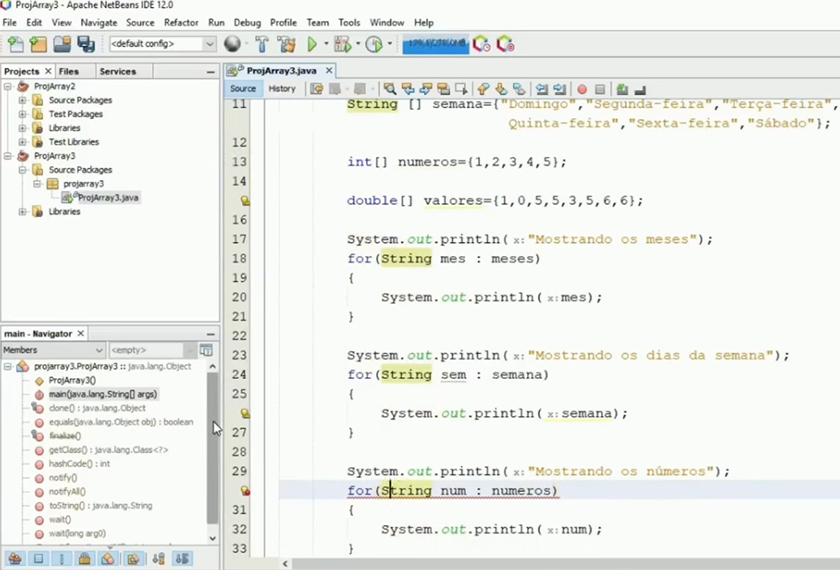Image resolution: width=840 pixels, height=570 pixels.
Task: Click the Save All toolbar icon
Action: (x=86, y=44)
